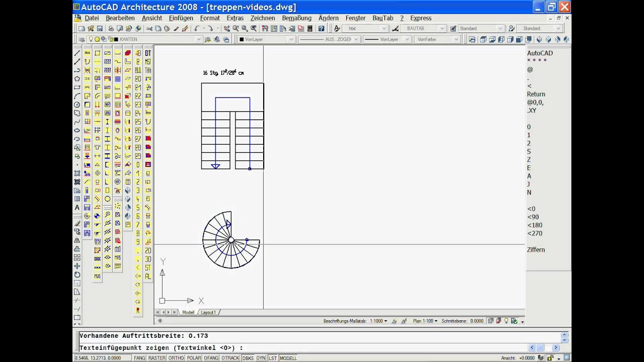Click the Named Views icon
Image resolution: width=644 pixels, height=362 pixels.
(472, 39)
